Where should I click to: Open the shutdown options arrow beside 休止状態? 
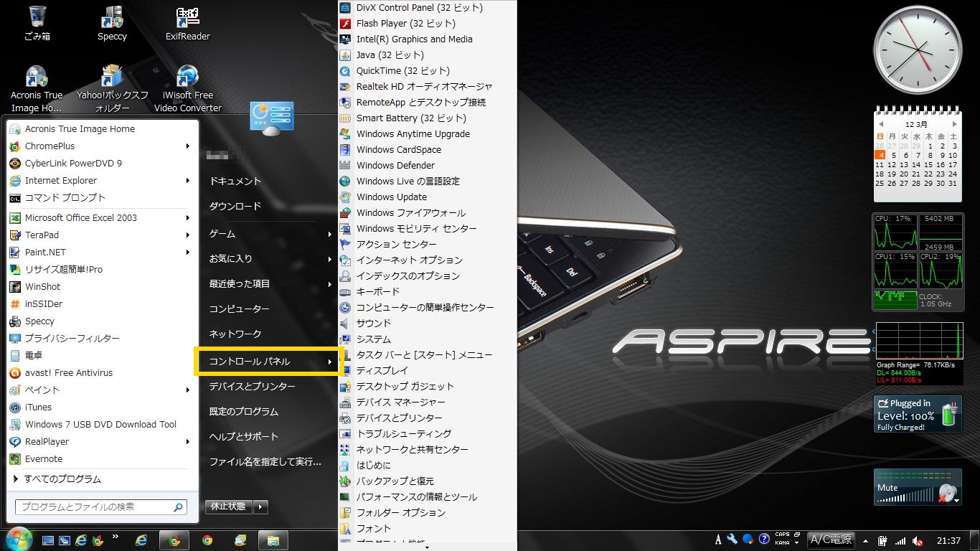260,507
